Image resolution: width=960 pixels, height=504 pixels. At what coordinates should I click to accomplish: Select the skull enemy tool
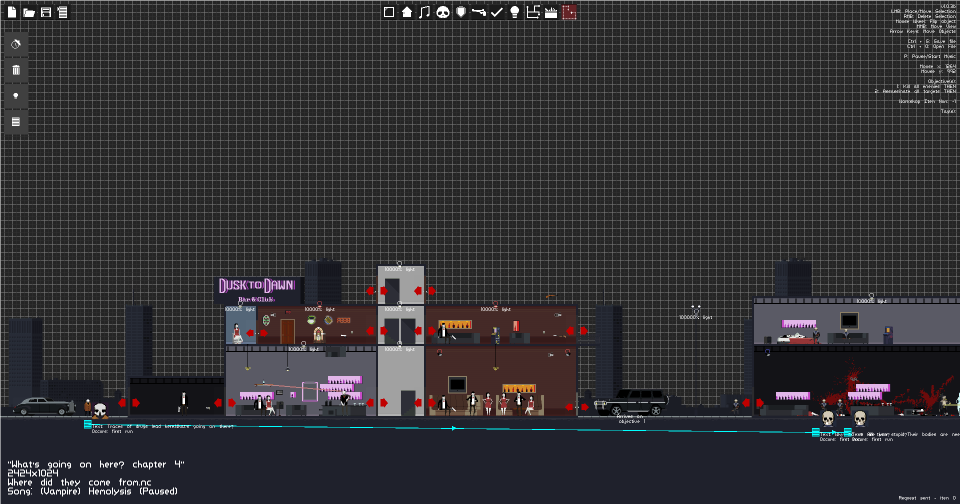coord(443,12)
